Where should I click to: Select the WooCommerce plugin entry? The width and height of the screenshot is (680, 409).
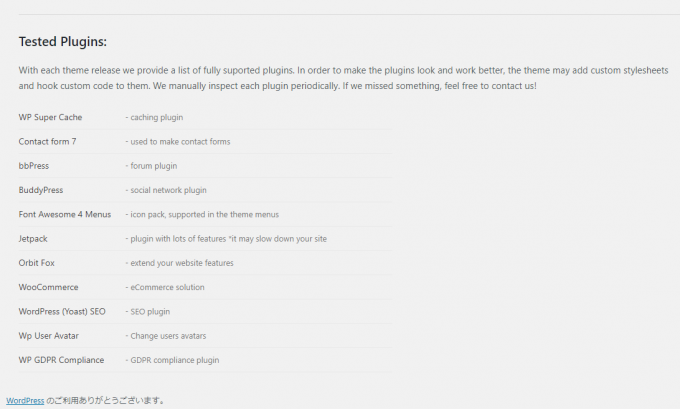click(x=49, y=287)
